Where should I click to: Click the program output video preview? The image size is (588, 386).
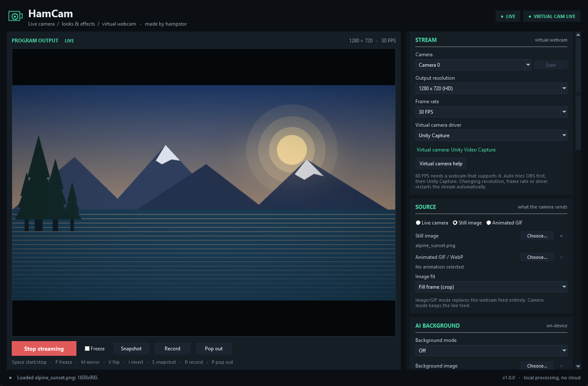coord(204,193)
